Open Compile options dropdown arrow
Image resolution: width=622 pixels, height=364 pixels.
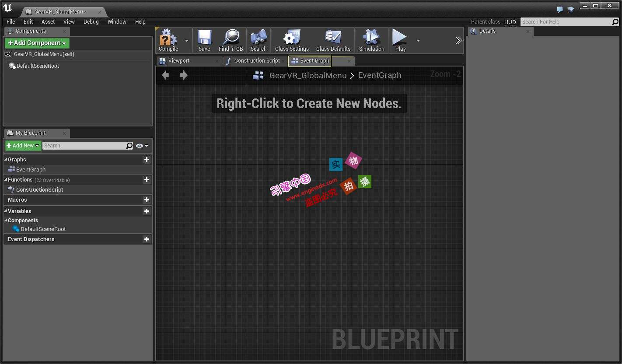pos(187,41)
